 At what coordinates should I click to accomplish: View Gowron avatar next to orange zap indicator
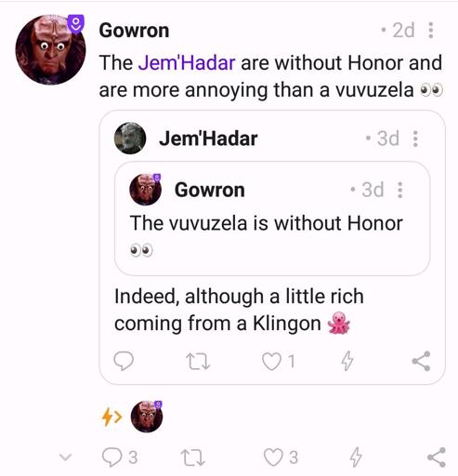[147, 416]
